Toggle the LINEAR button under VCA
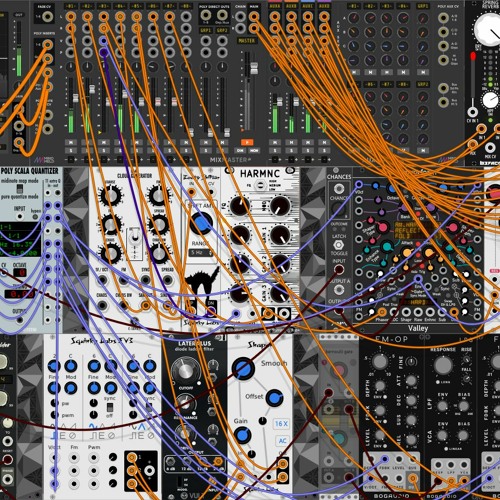This screenshot has height=500, width=500. tap(447, 449)
